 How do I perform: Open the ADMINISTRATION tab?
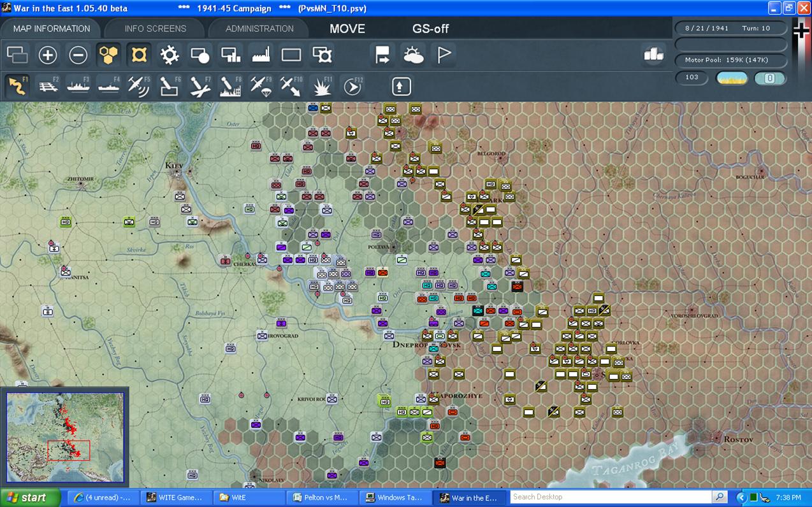click(x=259, y=29)
